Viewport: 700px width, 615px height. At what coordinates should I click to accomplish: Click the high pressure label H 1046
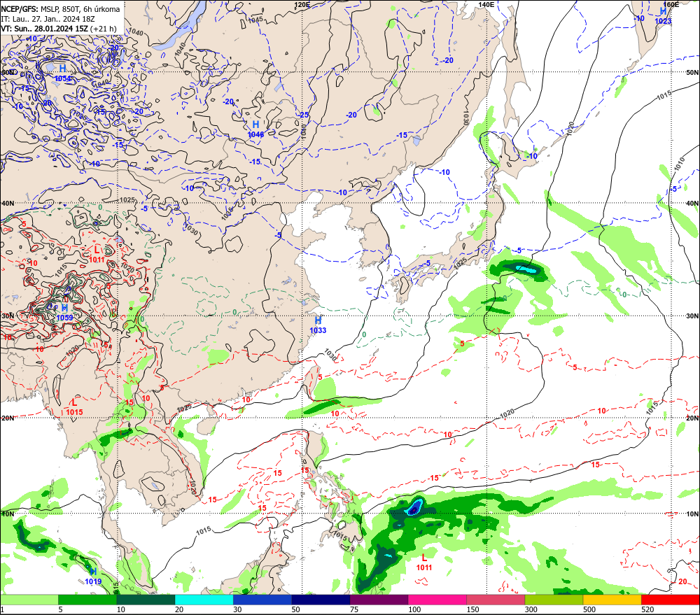[255, 129]
